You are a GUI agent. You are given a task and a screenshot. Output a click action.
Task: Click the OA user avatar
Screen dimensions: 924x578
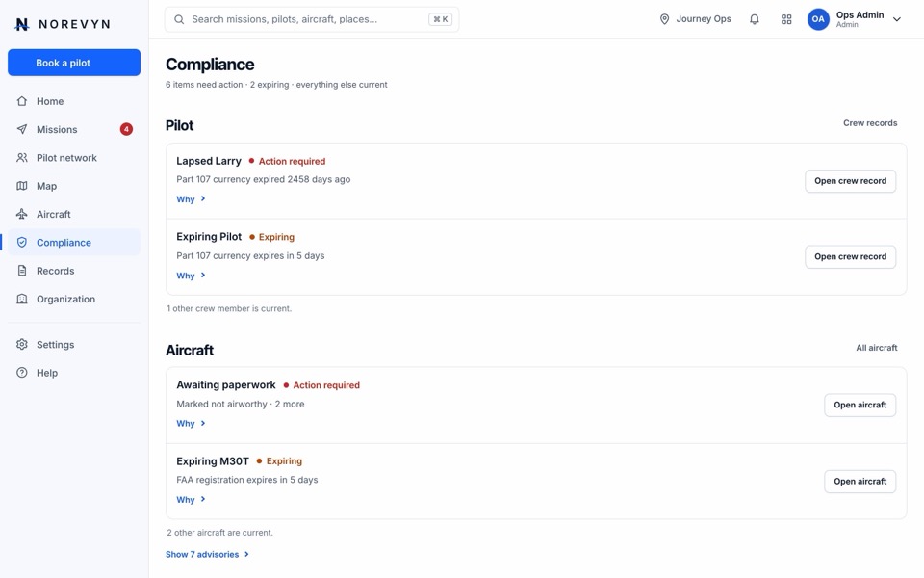(818, 19)
